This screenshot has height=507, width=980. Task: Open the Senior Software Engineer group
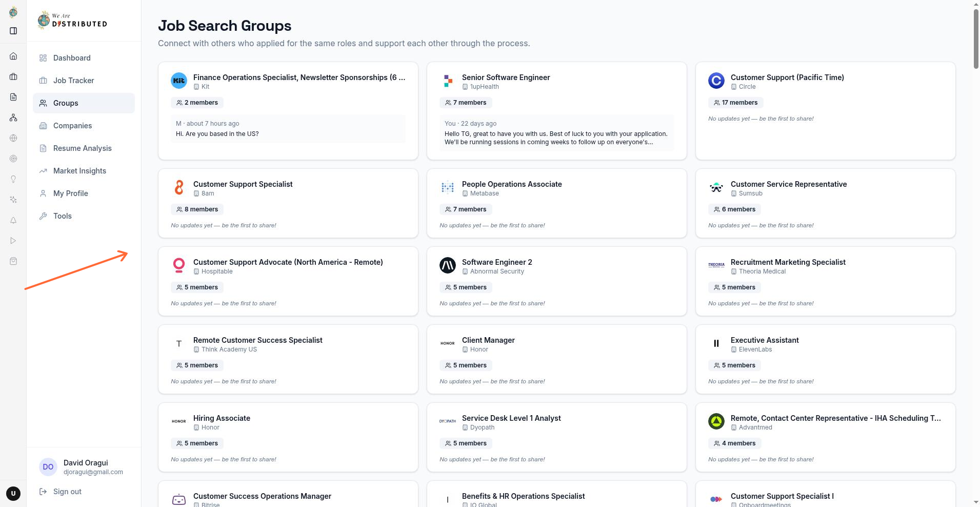506,77
